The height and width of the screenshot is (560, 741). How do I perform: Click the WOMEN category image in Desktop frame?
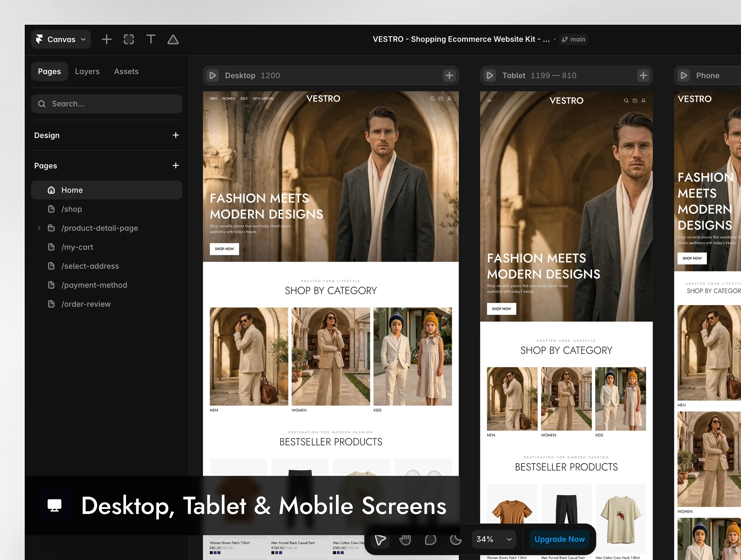[x=331, y=356]
